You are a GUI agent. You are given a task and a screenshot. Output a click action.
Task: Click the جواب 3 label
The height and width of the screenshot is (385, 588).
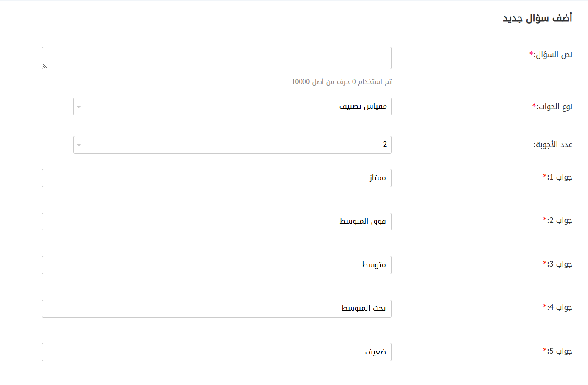[x=560, y=264]
